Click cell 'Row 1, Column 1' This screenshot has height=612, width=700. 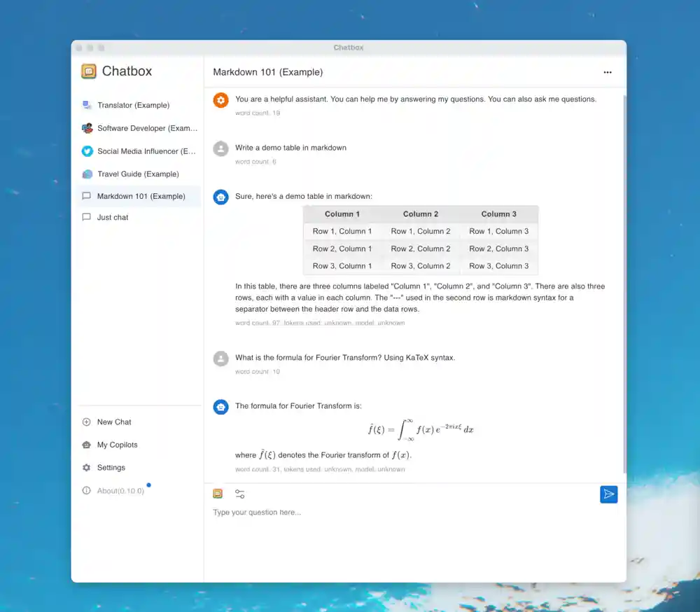(x=342, y=231)
